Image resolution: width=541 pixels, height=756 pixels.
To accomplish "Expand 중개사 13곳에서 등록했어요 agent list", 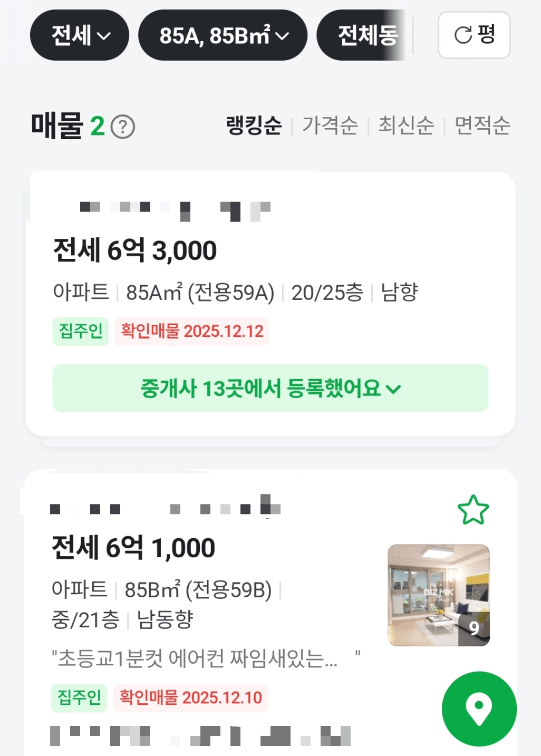I will 270,388.
